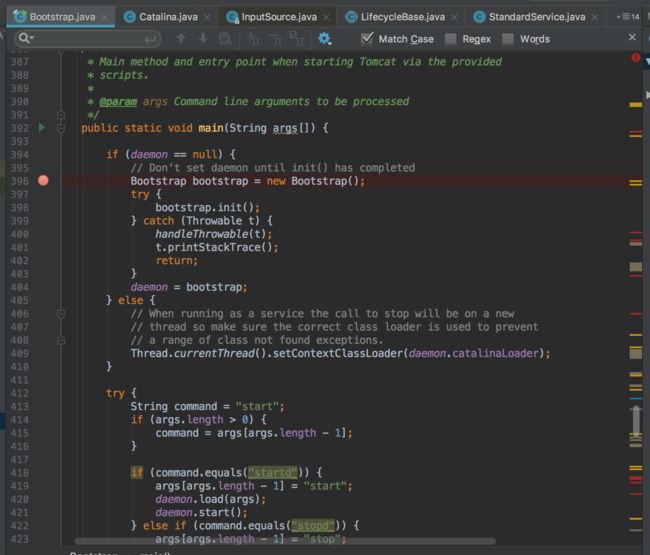Enable the Words checkbox
Viewport: 650px width, 555px height.
[508, 39]
